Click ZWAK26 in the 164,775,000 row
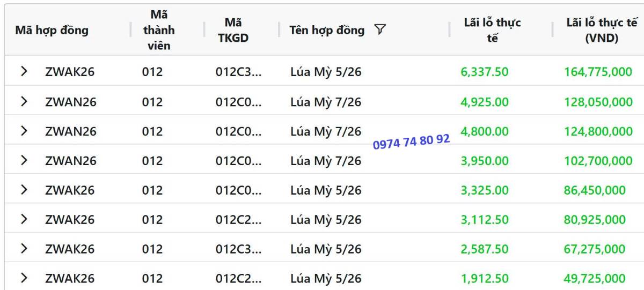644x290 pixels. (70, 72)
